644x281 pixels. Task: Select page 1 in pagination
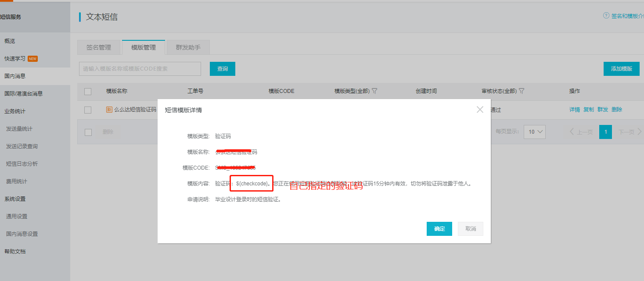coord(605,132)
